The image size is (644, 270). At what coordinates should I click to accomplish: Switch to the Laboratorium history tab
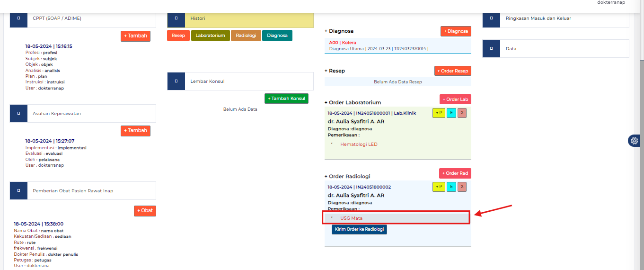pyautogui.click(x=210, y=36)
